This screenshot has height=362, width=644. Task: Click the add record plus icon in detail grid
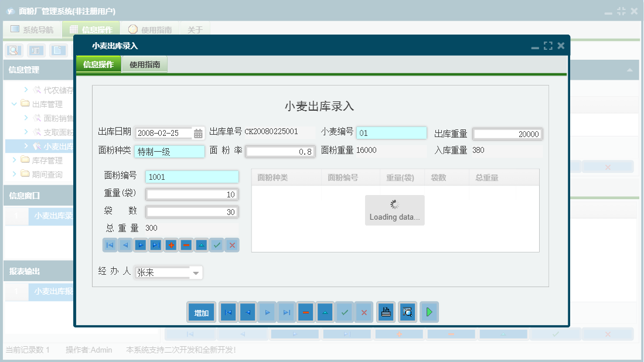click(171, 245)
